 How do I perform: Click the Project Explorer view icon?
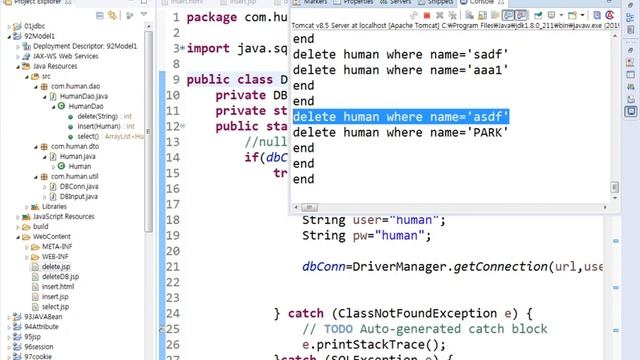point(8,2)
